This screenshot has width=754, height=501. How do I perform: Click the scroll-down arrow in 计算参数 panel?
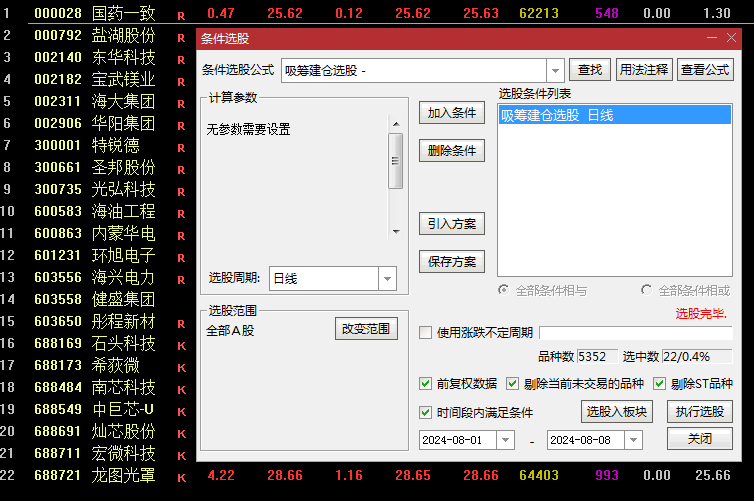(x=396, y=232)
